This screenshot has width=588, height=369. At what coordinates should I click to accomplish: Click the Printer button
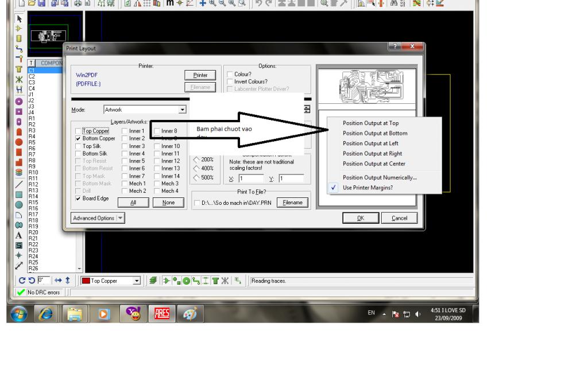coord(200,75)
